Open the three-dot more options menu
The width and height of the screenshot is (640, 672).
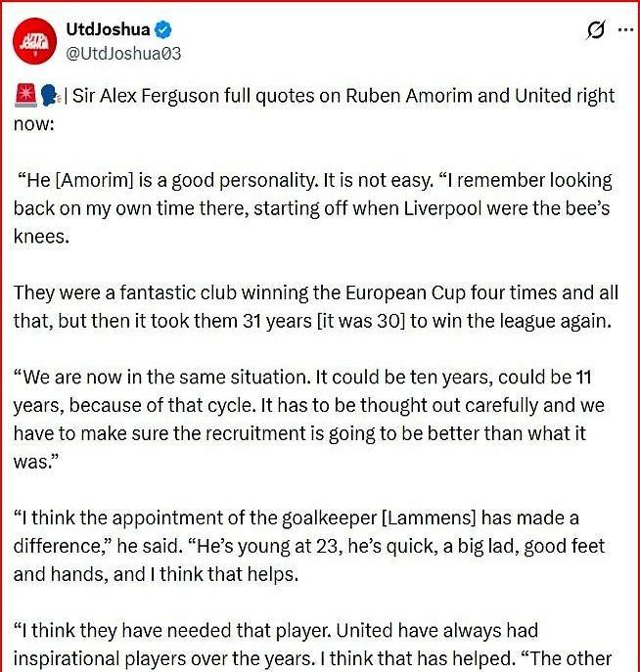point(624,30)
